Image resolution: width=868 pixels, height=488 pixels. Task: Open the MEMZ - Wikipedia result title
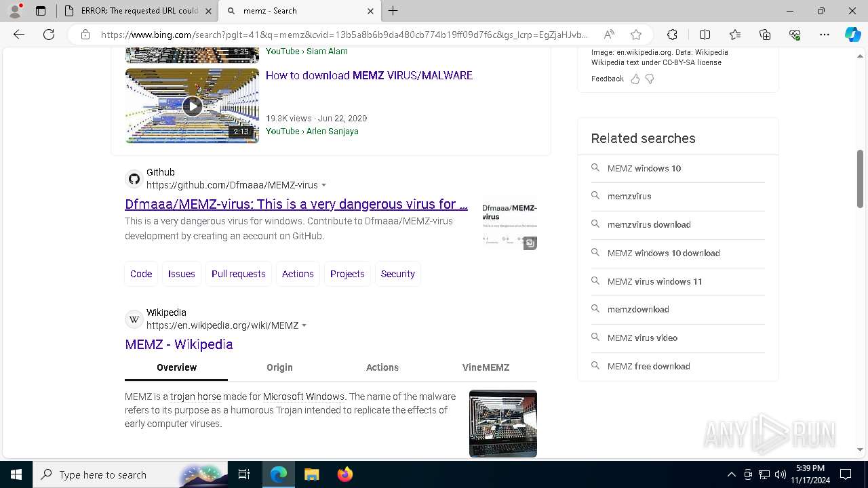tap(179, 344)
